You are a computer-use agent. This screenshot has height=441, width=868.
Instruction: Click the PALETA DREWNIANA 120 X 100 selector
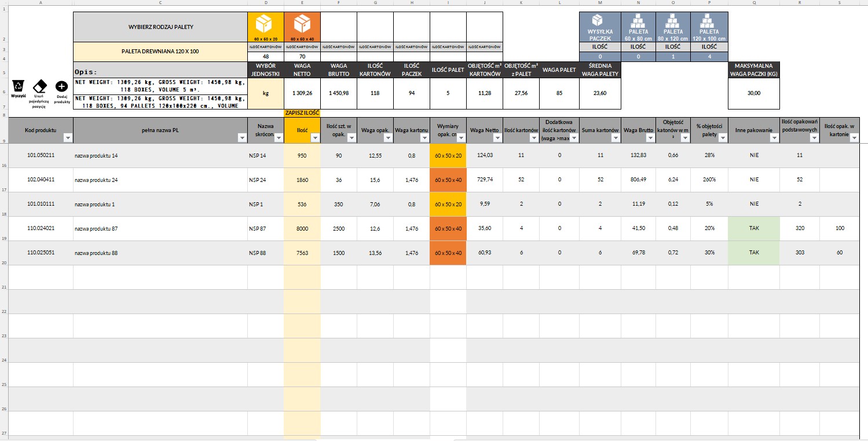160,51
